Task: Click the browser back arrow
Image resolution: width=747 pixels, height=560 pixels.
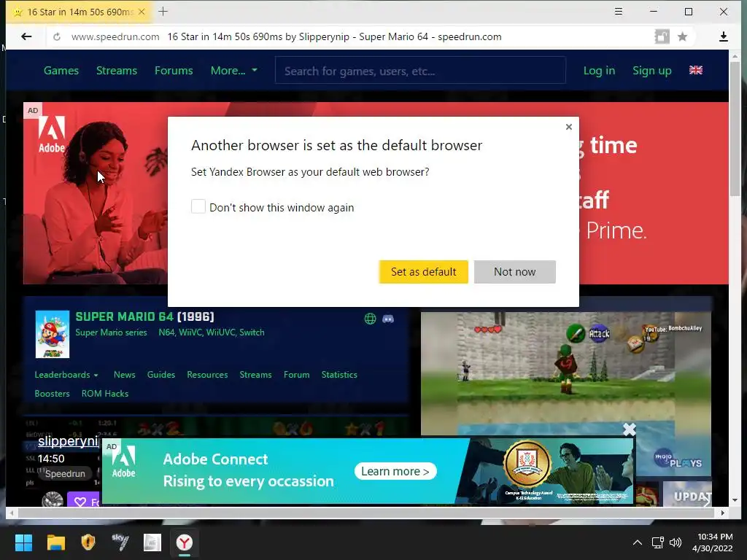Action: [x=26, y=36]
